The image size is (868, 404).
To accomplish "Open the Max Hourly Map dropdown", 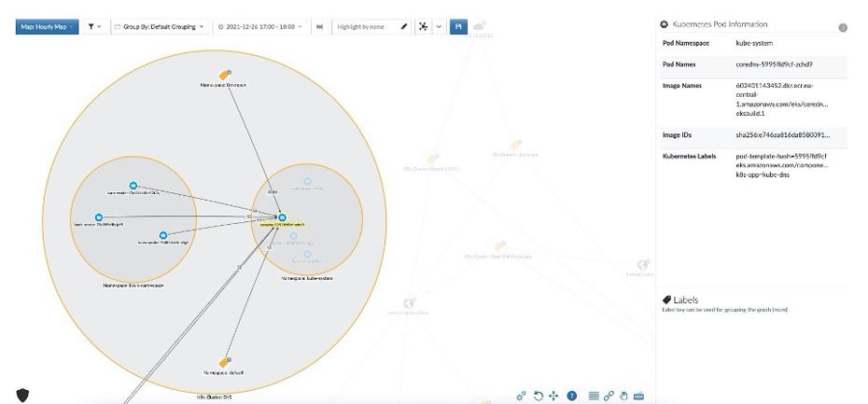I will click(47, 26).
